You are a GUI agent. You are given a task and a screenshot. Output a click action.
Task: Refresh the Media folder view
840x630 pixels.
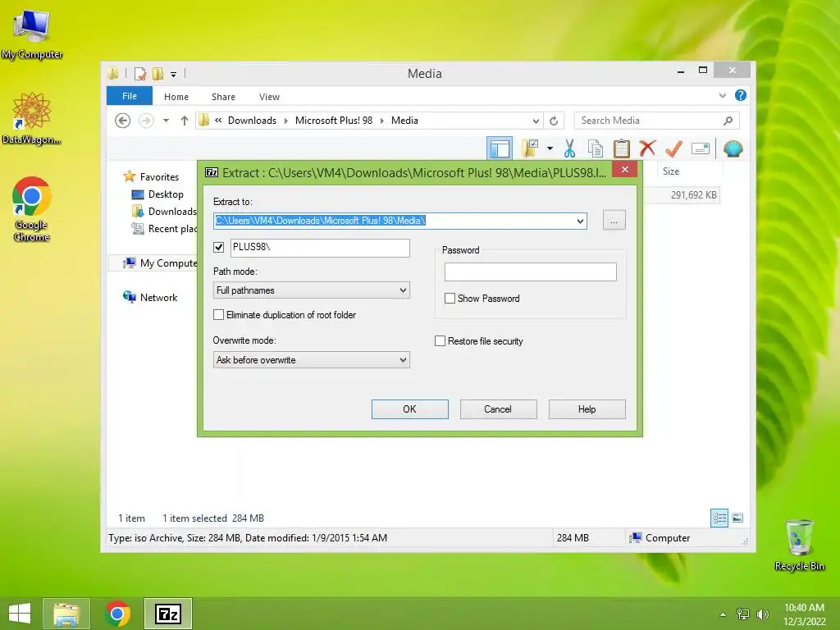554,121
